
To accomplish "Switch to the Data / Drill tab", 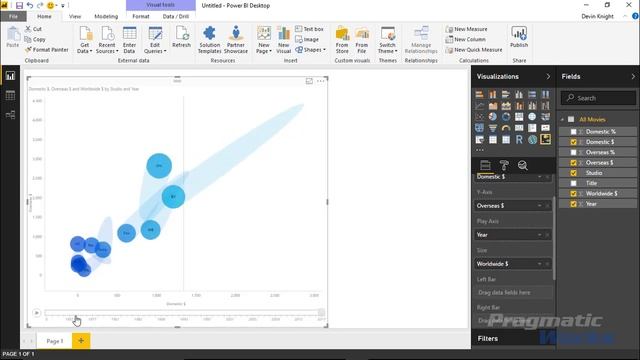I will click(x=176, y=16).
